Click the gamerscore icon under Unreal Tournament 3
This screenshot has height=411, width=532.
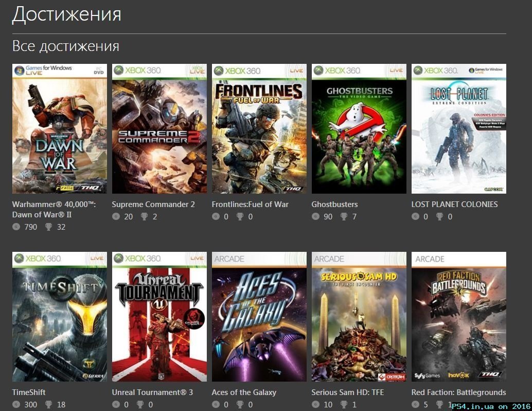pyautogui.click(x=116, y=404)
